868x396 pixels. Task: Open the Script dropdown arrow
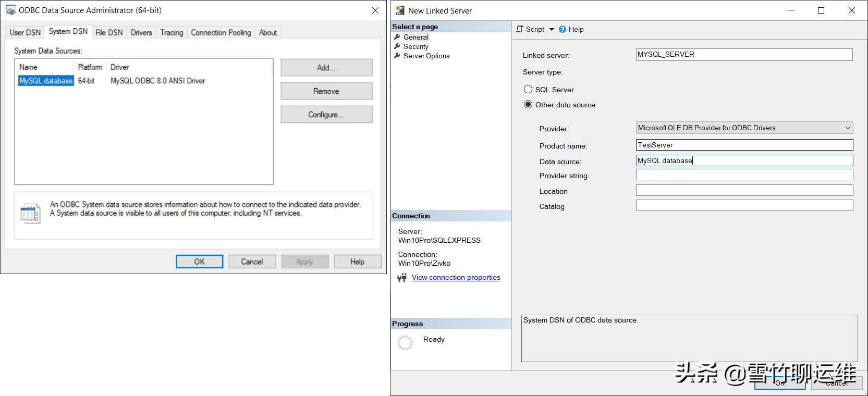click(x=552, y=29)
